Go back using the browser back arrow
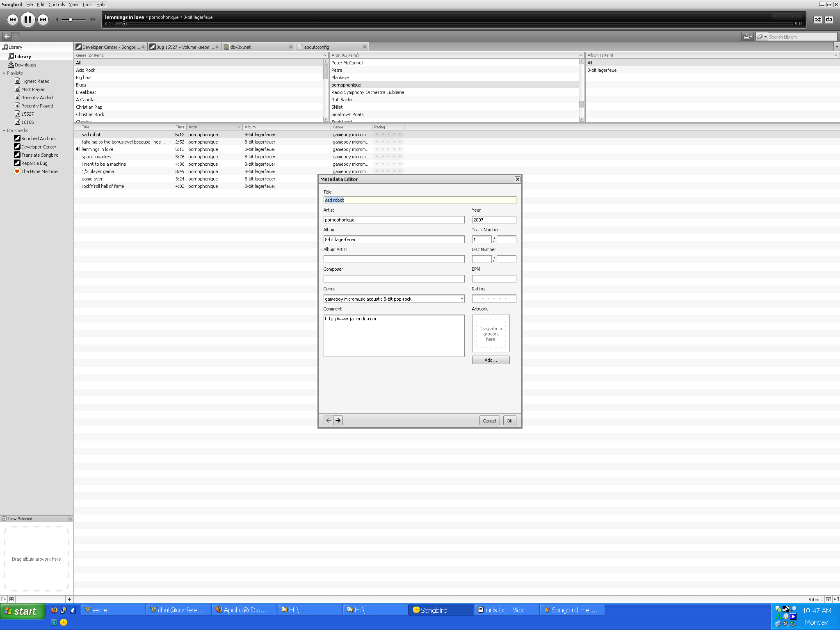The width and height of the screenshot is (840, 630). pos(7,37)
